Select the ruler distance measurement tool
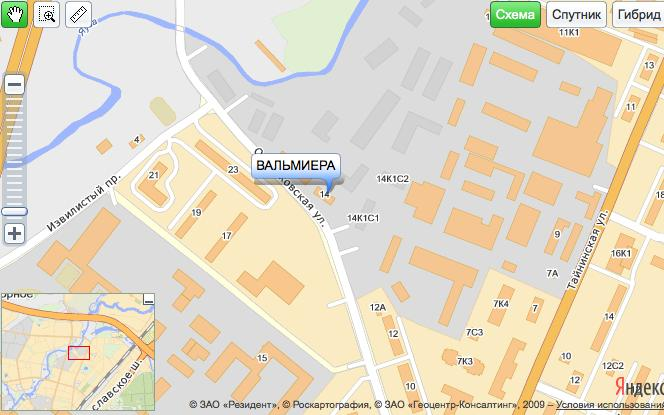The height and width of the screenshot is (415, 664). [x=78, y=14]
